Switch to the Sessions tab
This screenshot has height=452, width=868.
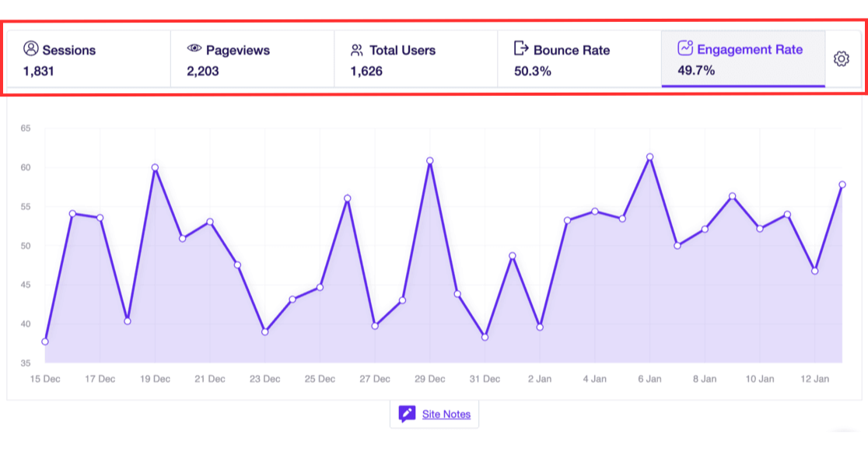(x=89, y=59)
